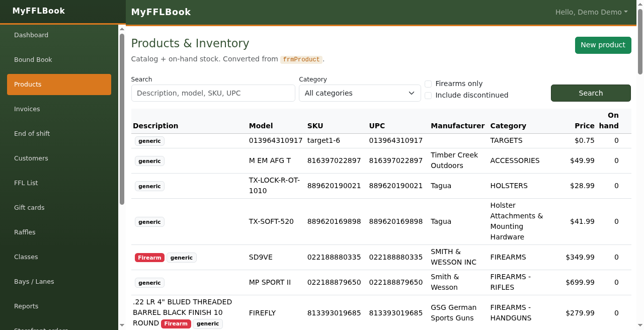Focus the Search description input field
Viewport: 644px width, 330px height.
click(213, 93)
